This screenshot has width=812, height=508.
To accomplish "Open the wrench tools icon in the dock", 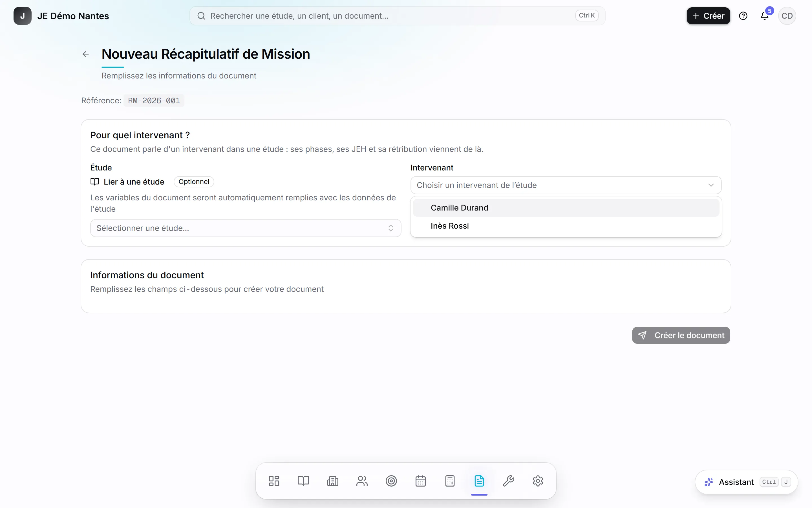I will click(509, 481).
